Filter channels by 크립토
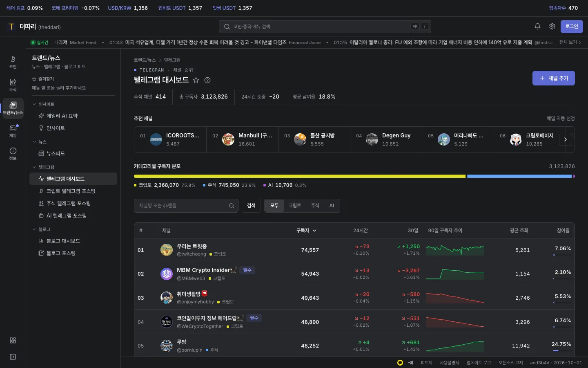 pyautogui.click(x=295, y=206)
